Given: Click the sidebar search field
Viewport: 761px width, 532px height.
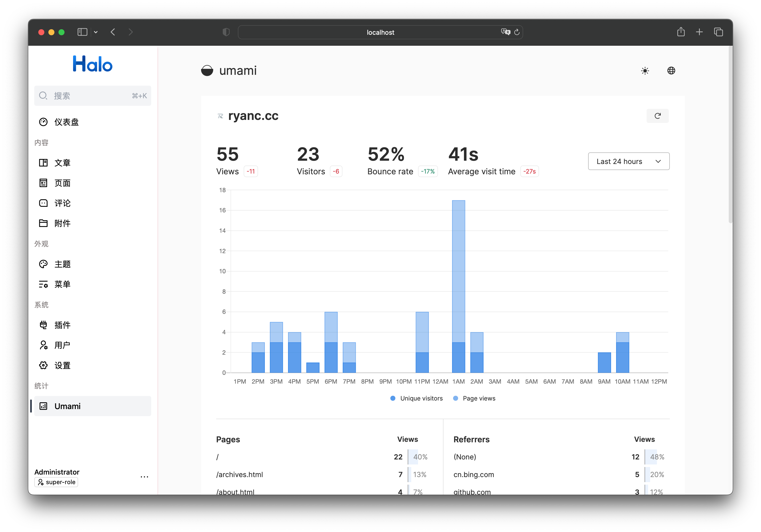Looking at the screenshot, I should coord(92,96).
